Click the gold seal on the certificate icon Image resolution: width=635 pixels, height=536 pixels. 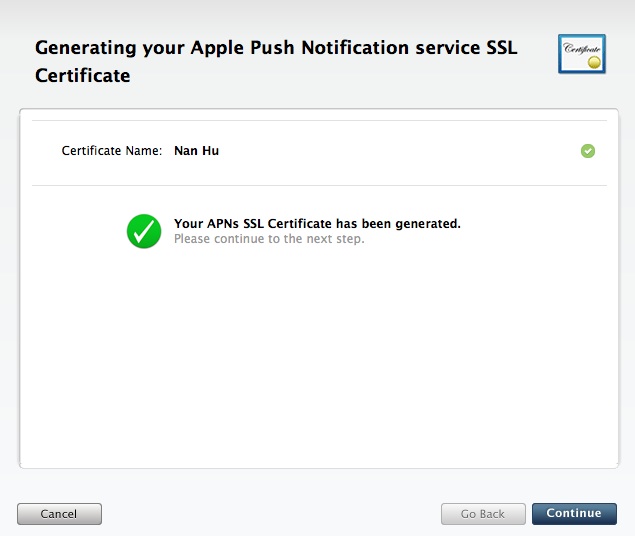(595, 61)
